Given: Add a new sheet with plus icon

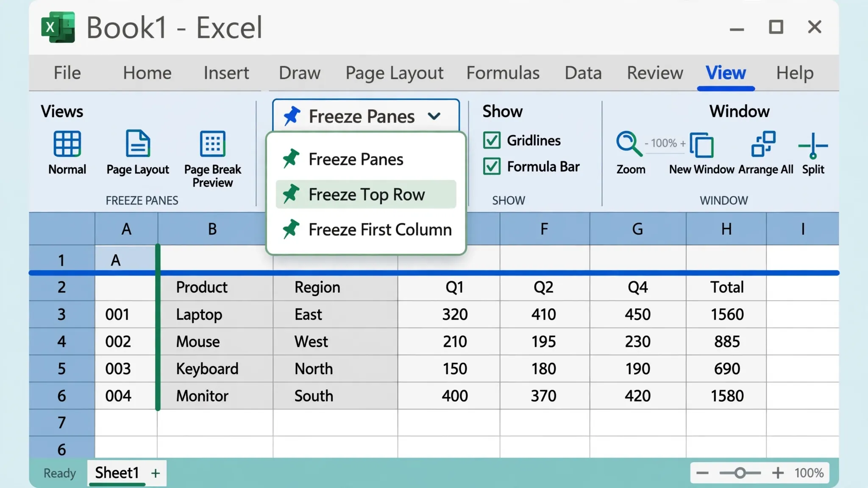Looking at the screenshot, I should coord(156,473).
